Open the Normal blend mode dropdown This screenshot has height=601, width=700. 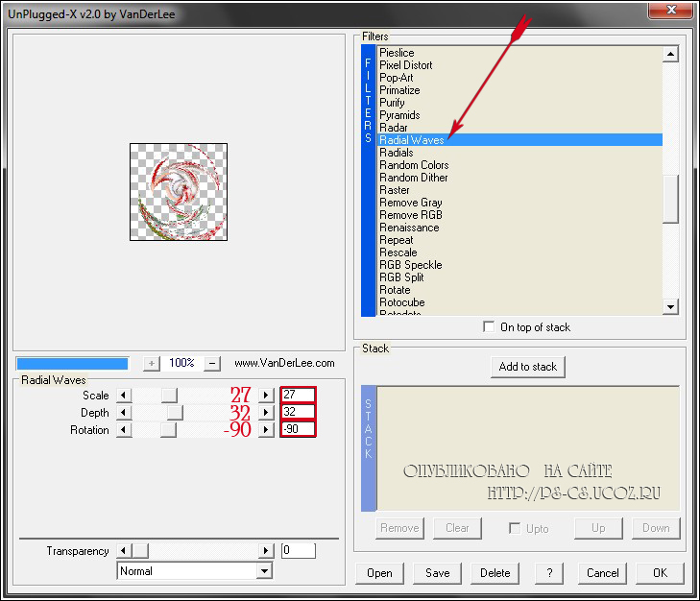(264, 570)
